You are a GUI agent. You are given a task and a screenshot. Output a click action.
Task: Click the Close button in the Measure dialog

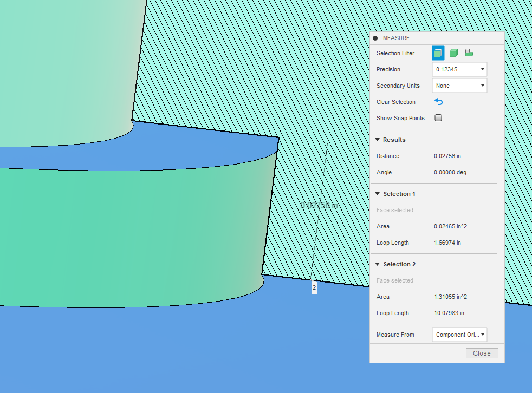pyautogui.click(x=482, y=353)
